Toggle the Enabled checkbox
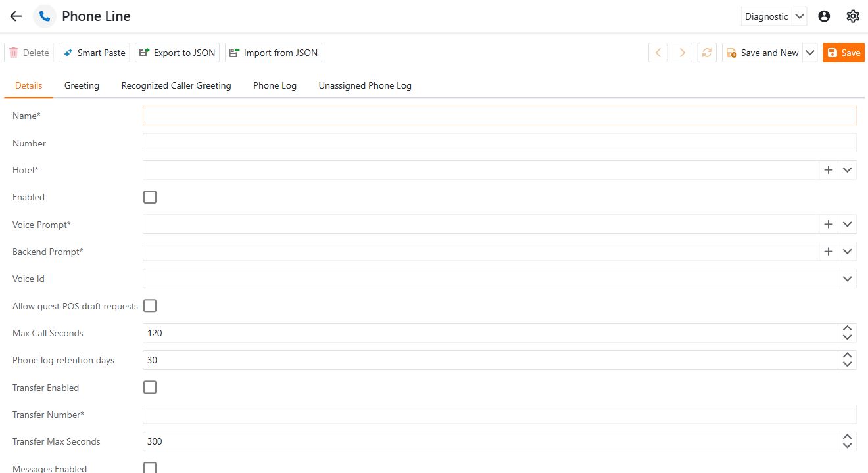This screenshot has width=868, height=473. (x=150, y=197)
